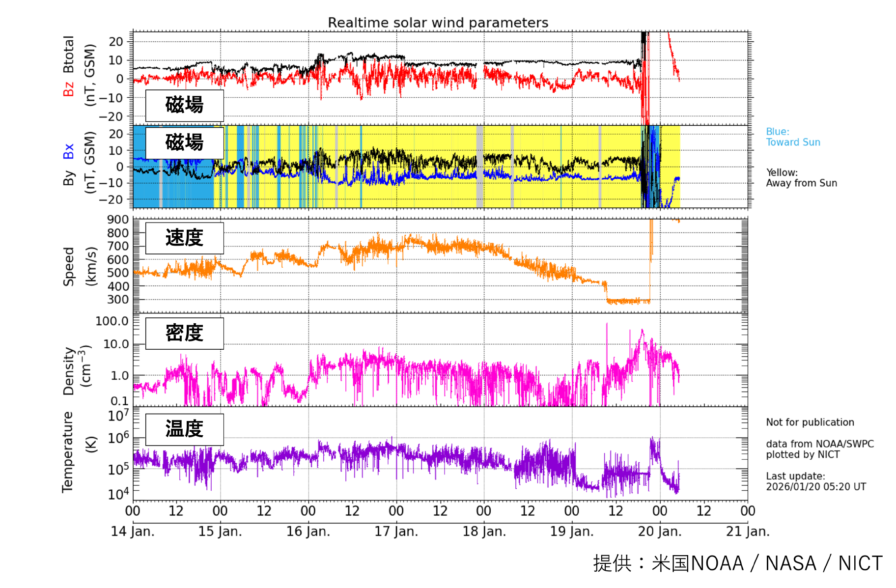Select the 磁場 label in the Bz panel

point(184,105)
